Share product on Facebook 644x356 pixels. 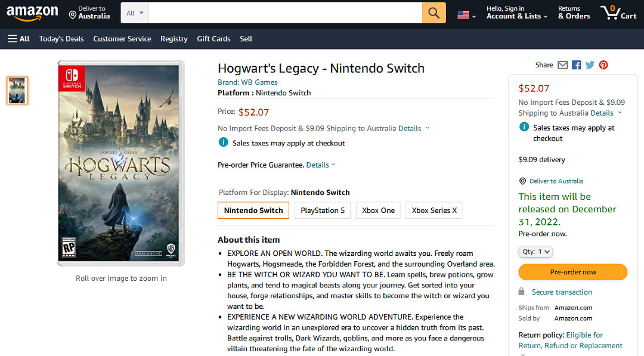click(x=576, y=65)
